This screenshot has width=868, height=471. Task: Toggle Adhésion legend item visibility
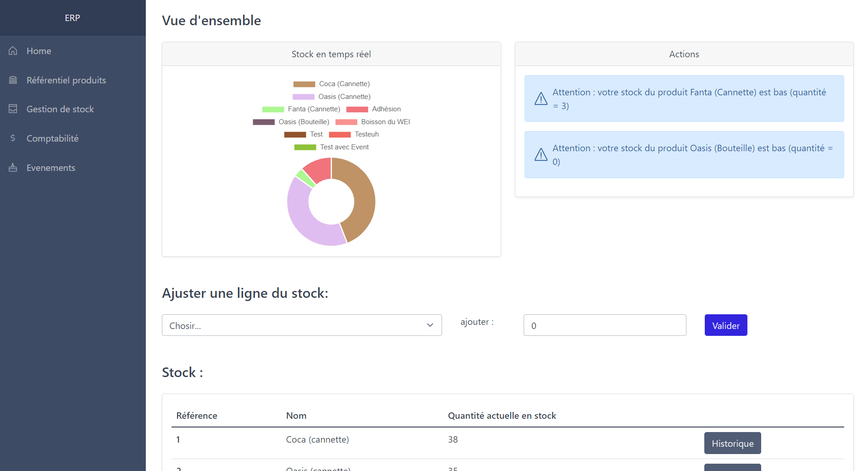373,109
